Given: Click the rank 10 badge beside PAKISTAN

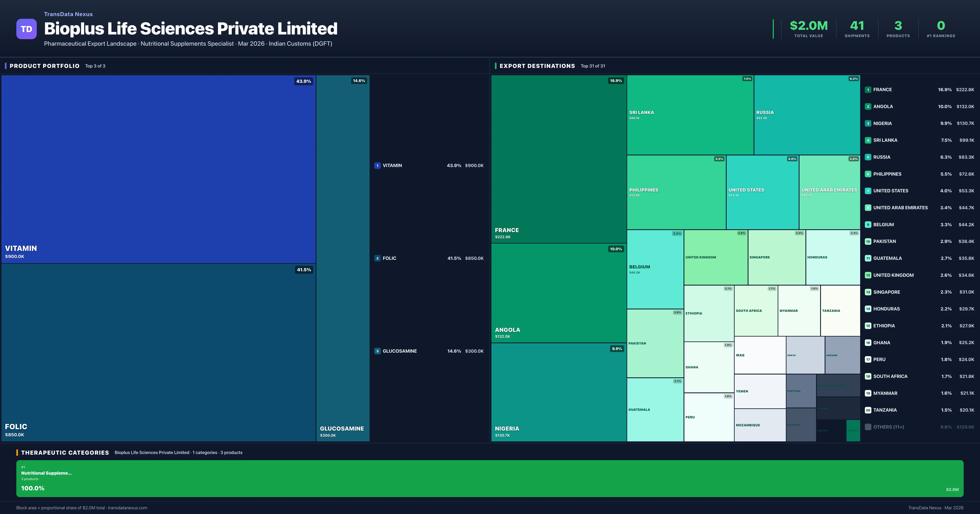Looking at the screenshot, I should click(x=868, y=241).
